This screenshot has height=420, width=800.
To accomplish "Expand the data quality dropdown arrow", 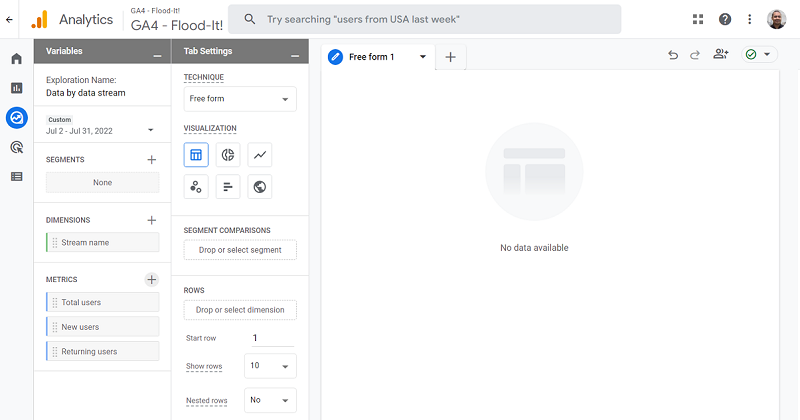I will pos(767,55).
